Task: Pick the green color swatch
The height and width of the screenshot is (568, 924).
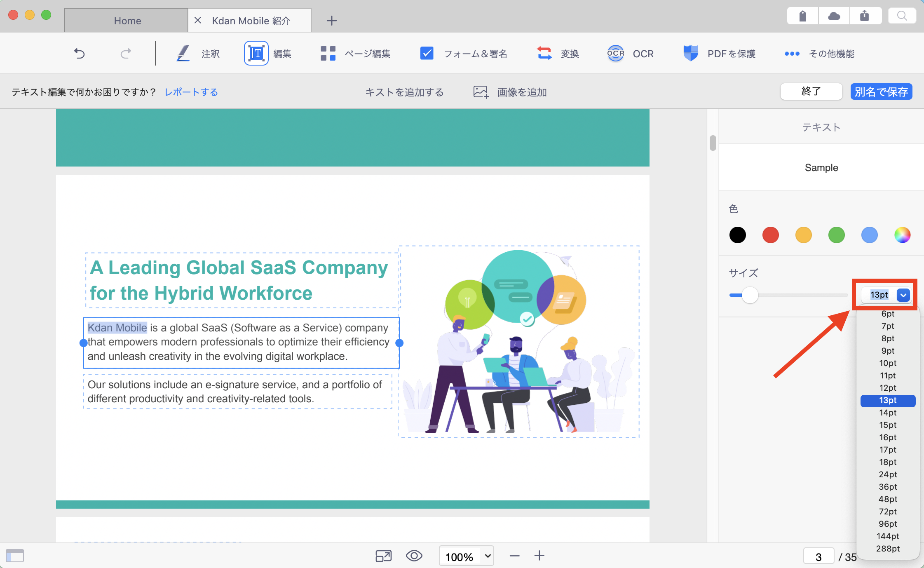Action: point(837,235)
